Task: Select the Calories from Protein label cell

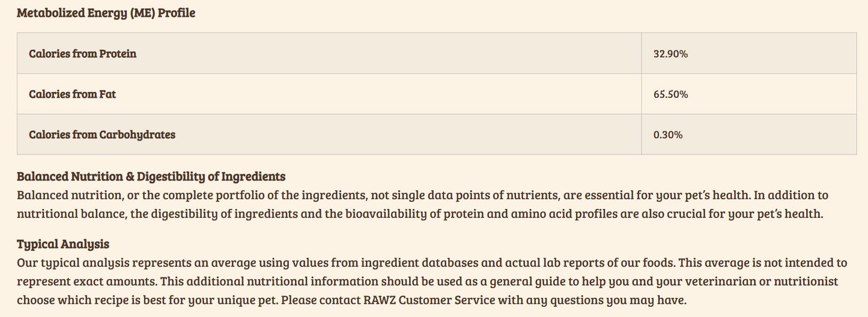Action: point(82,53)
